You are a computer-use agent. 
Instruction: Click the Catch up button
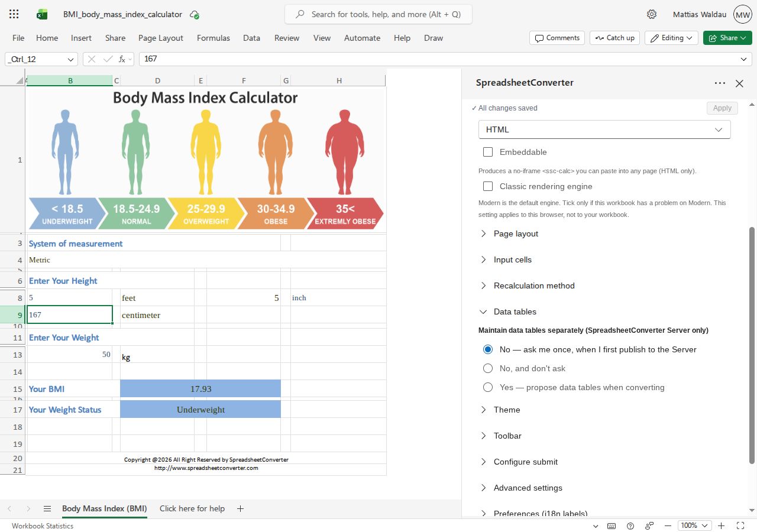(x=614, y=38)
